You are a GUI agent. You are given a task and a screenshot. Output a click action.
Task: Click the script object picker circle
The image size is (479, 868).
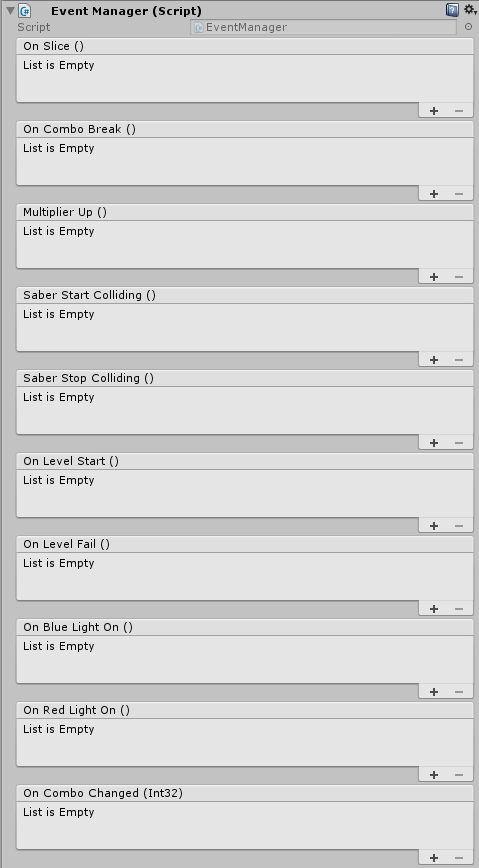[468, 27]
